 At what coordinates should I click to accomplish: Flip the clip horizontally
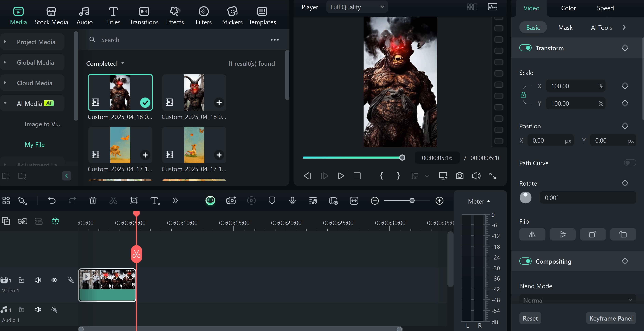[x=532, y=234]
